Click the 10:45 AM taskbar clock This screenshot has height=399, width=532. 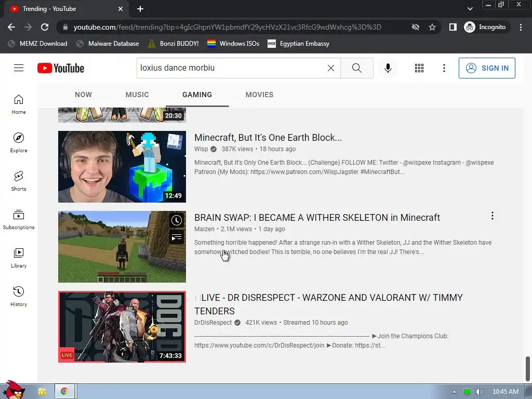click(505, 392)
